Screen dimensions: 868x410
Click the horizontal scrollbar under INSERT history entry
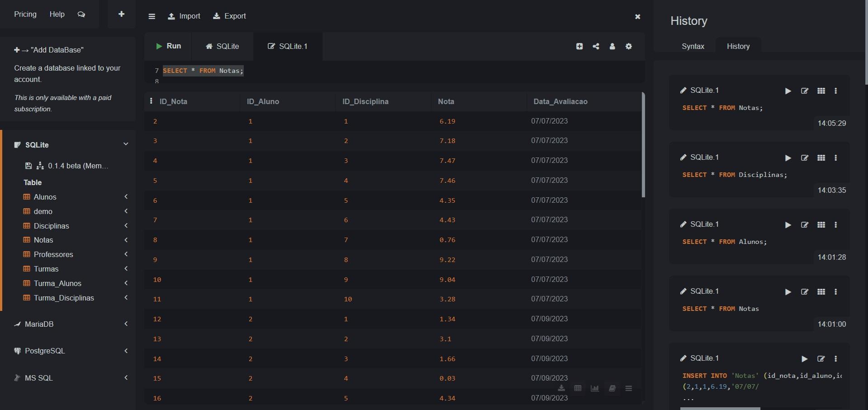720,409
